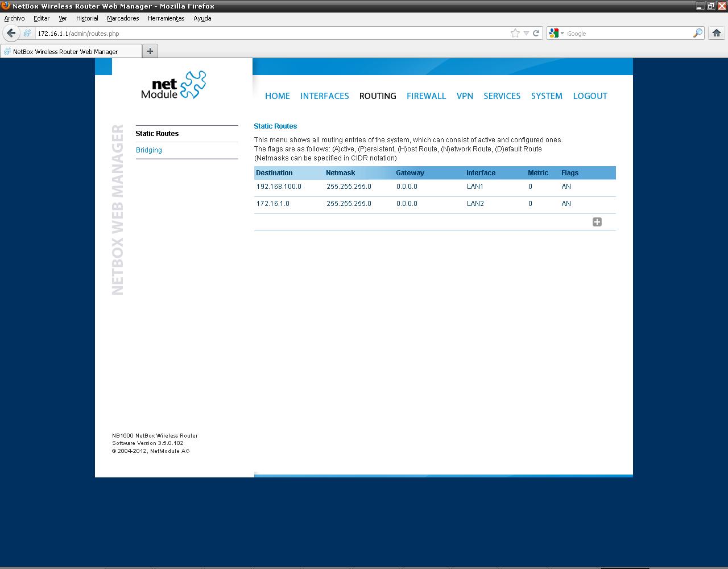The width and height of the screenshot is (728, 569).
Task: Click the LAN2 interface cell
Action: click(475, 204)
